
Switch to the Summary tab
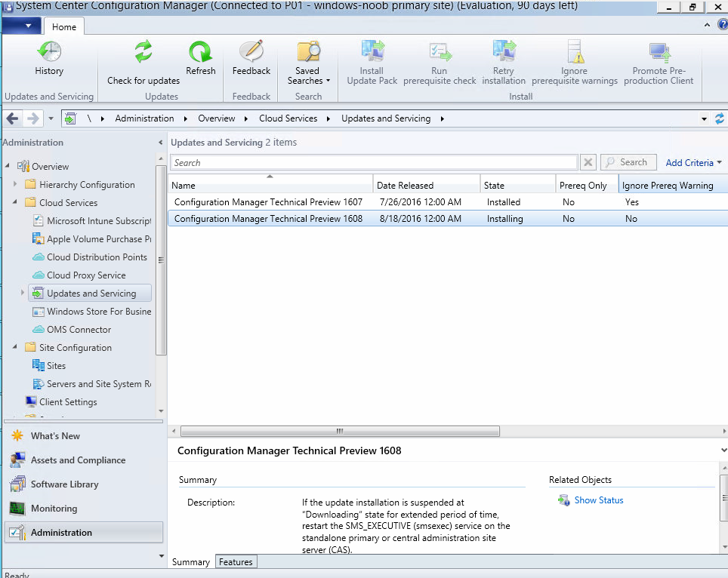pos(191,561)
